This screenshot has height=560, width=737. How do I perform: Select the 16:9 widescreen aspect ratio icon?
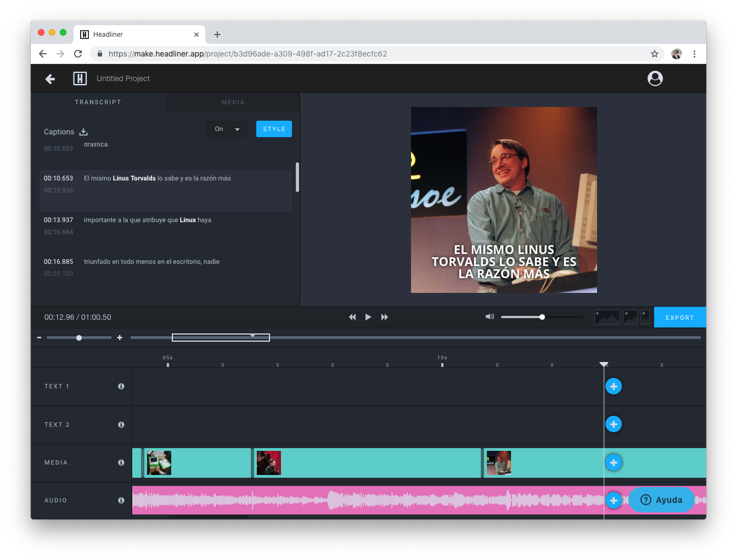coord(607,317)
